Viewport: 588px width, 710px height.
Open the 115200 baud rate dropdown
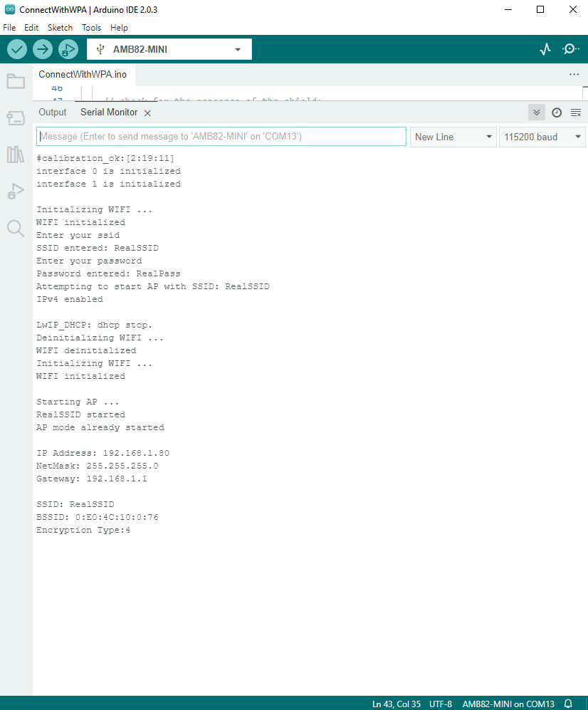[542, 137]
